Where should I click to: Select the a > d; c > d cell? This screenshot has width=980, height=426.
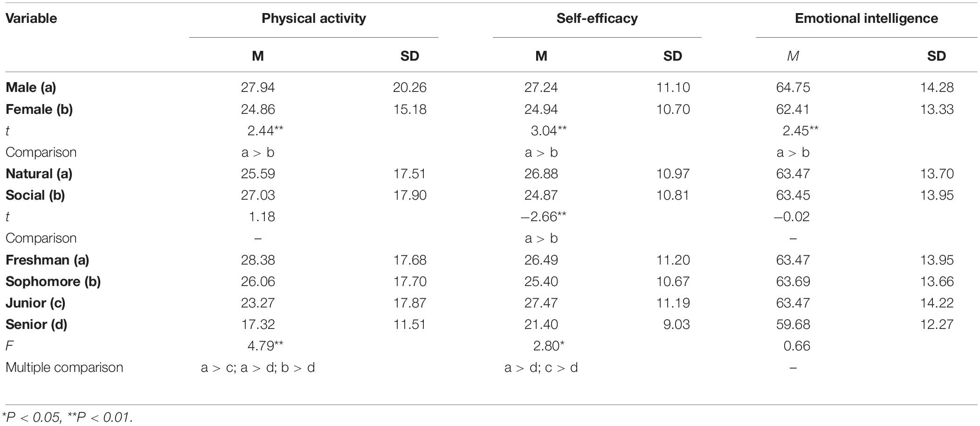click(x=541, y=368)
